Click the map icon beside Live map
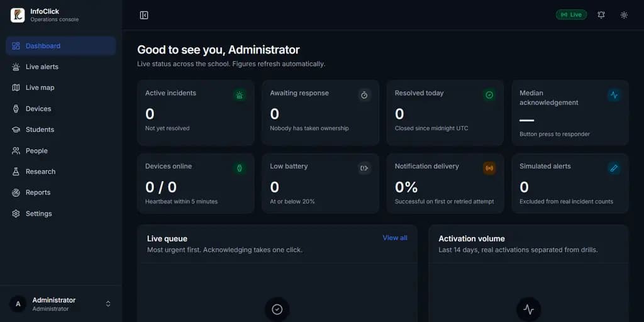Image resolution: width=644 pixels, height=322 pixels. tap(16, 88)
